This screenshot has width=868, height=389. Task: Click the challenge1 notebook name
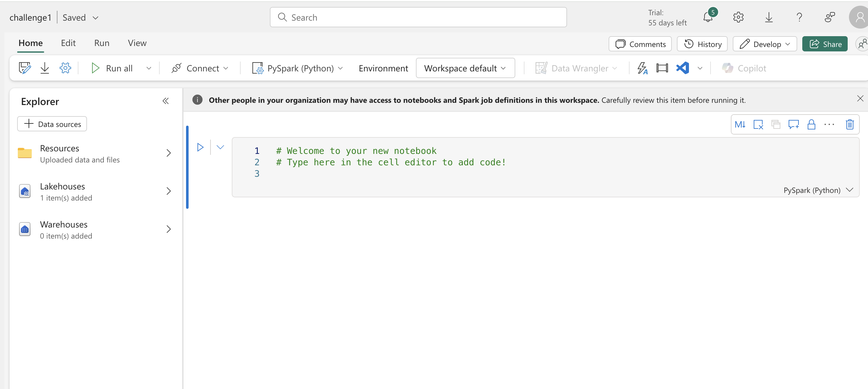pyautogui.click(x=30, y=17)
